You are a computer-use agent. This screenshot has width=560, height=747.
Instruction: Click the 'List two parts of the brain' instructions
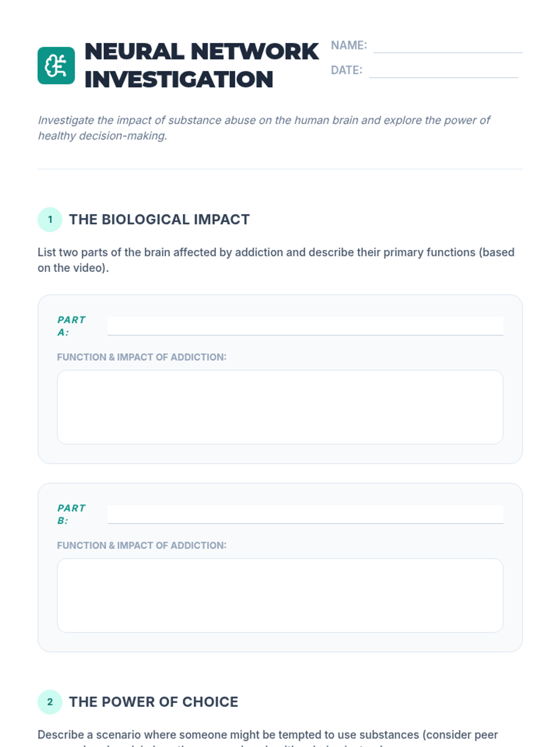(x=276, y=260)
